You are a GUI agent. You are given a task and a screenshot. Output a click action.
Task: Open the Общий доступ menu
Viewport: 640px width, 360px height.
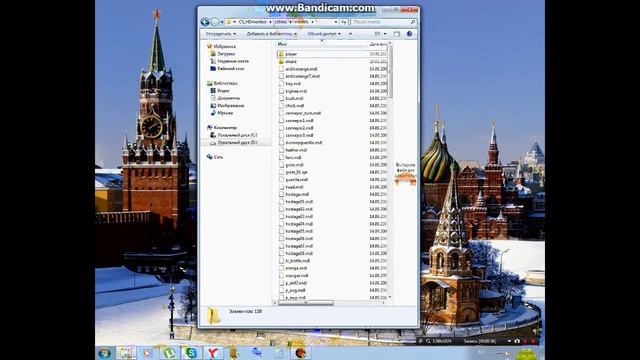click(324, 34)
